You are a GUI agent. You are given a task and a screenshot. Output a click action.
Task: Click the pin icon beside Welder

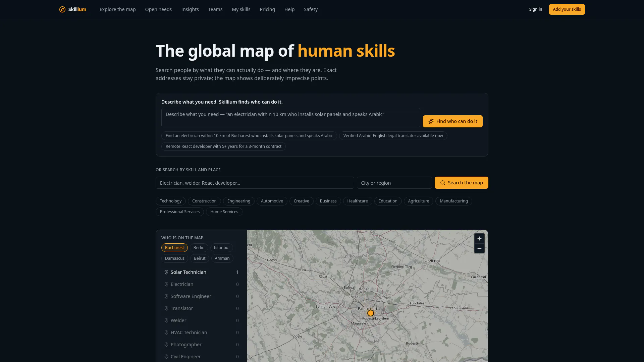point(166,320)
